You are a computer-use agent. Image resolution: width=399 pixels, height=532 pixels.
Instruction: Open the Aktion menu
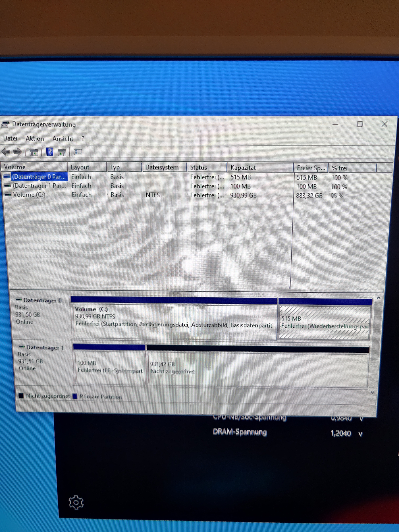tap(35, 139)
